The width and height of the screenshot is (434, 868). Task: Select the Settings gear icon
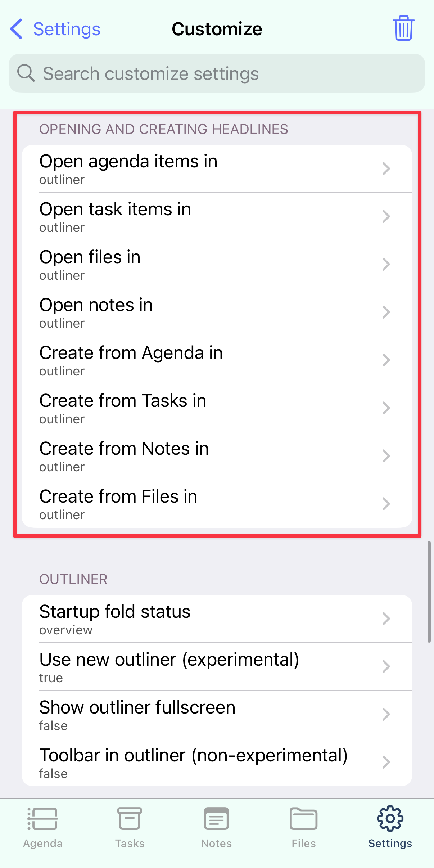(x=390, y=819)
